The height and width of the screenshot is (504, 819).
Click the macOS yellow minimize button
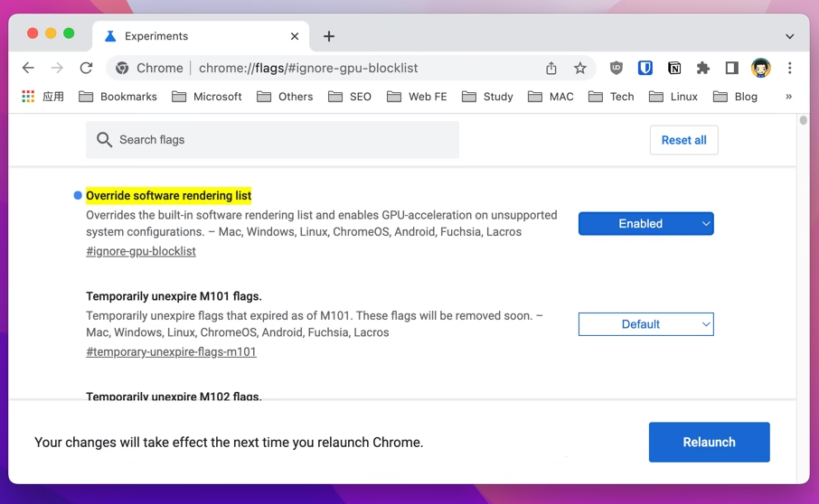click(x=51, y=33)
